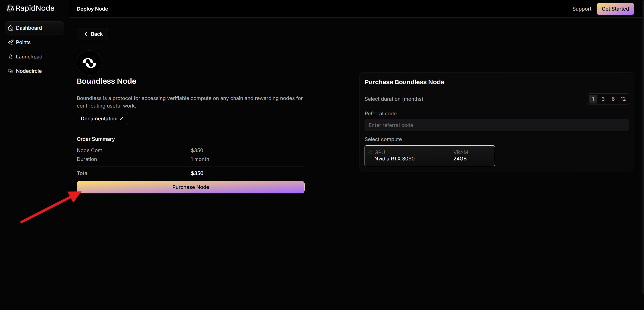Screen dimensions: 644x310
Task: Click the Get Started button
Action: [x=615, y=9]
